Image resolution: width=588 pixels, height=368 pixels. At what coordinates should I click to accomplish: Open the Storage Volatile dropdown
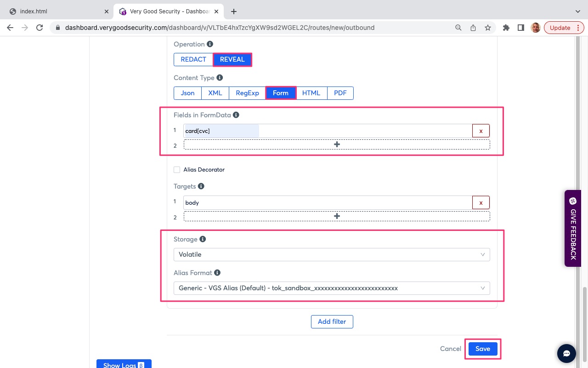point(332,254)
